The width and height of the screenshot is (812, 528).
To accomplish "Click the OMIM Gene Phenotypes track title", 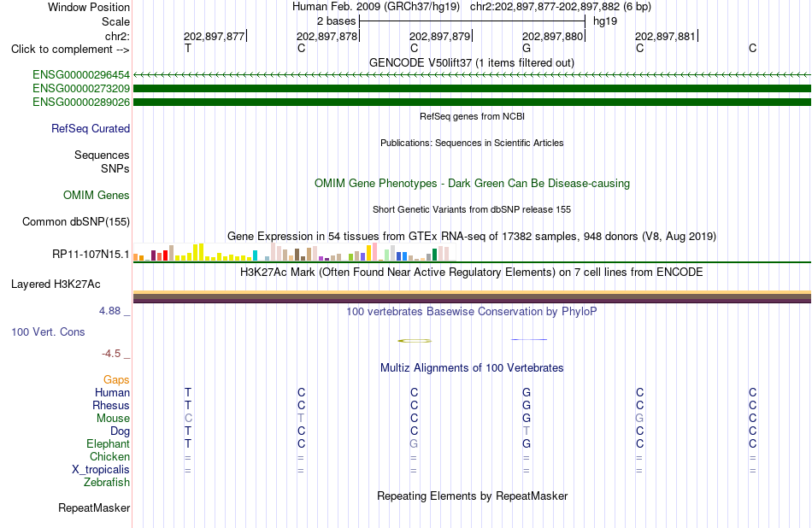I will (473, 183).
